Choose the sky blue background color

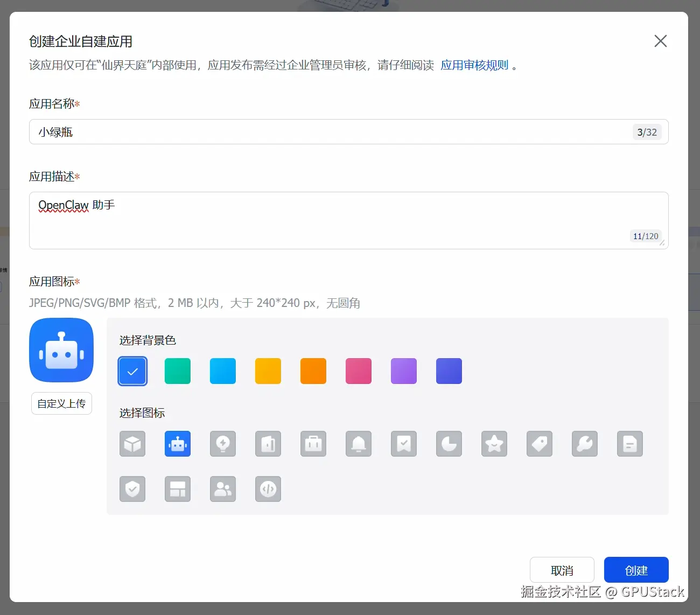[x=223, y=371]
